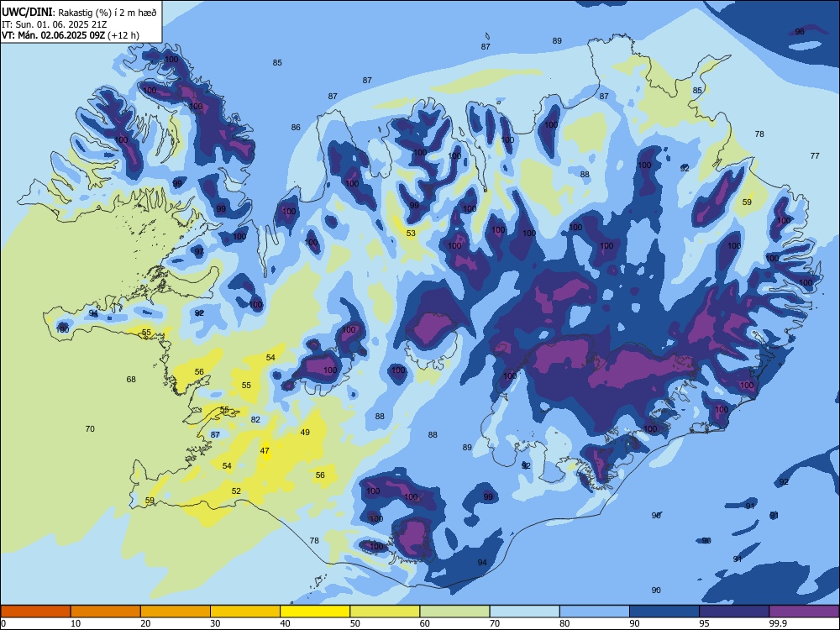Click the '86' value off north coast
The height and width of the screenshot is (630, 840).
(296, 128)
